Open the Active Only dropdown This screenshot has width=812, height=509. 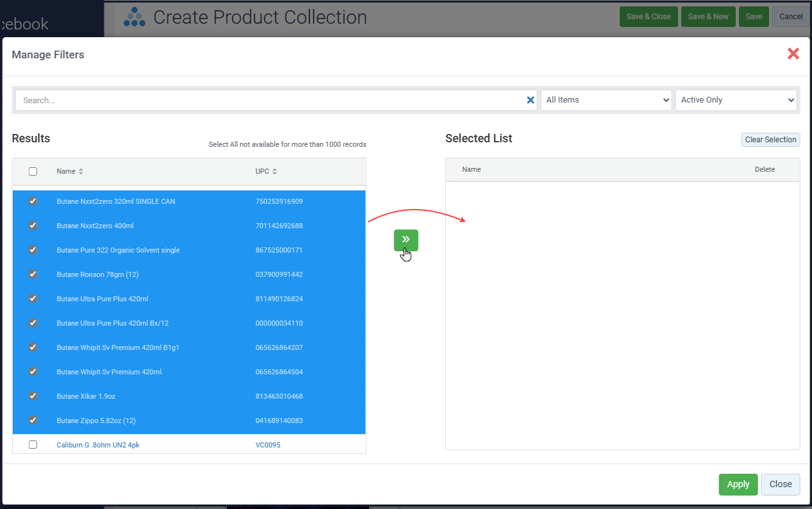(736, 100)
